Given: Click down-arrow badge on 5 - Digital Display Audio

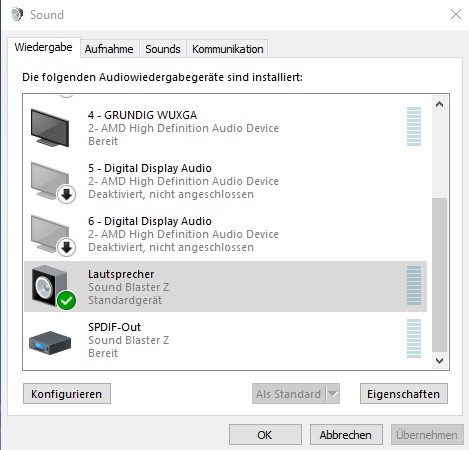Looking at the screenshot, I should pyautogui.click(x=66, y=194).
